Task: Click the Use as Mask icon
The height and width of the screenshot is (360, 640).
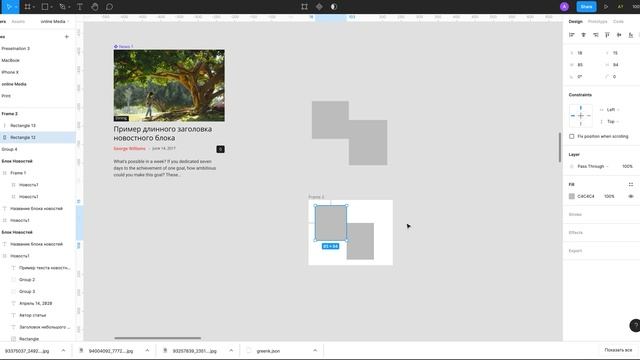Action: pos(334,7)
